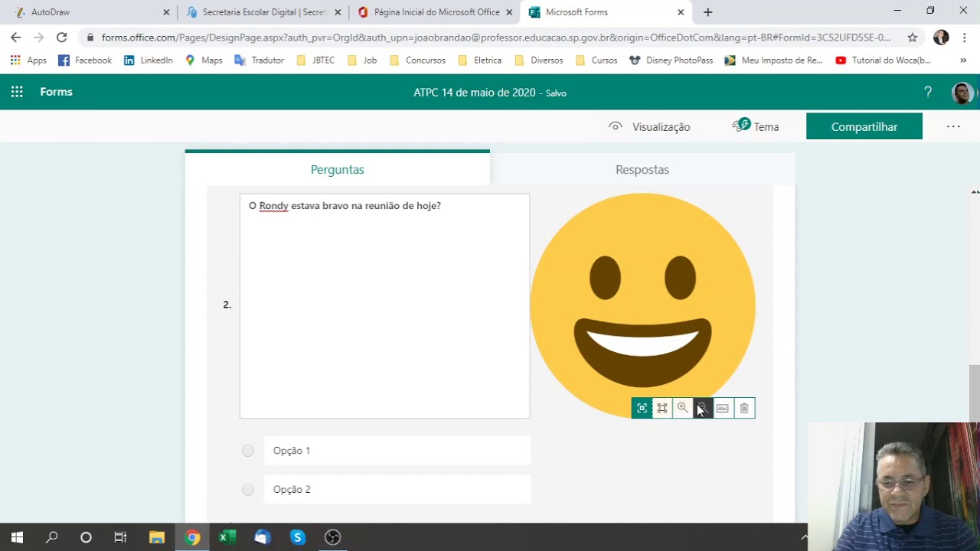
Task: Switch to the Respostas tab
Action: tap(642, 169)
